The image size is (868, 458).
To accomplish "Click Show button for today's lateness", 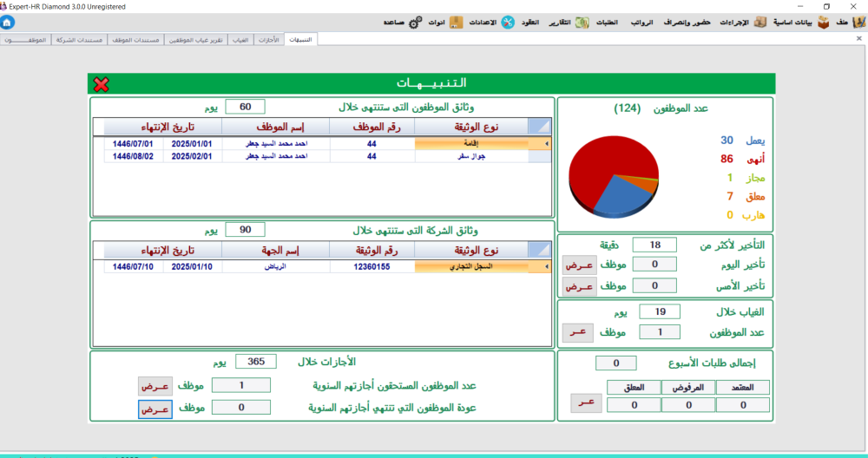I will (x=580, y=265).
